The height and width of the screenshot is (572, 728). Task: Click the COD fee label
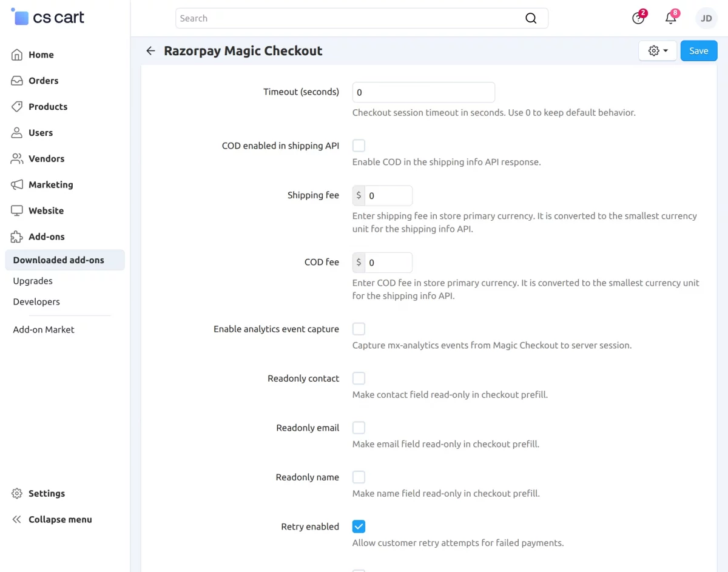322,262
